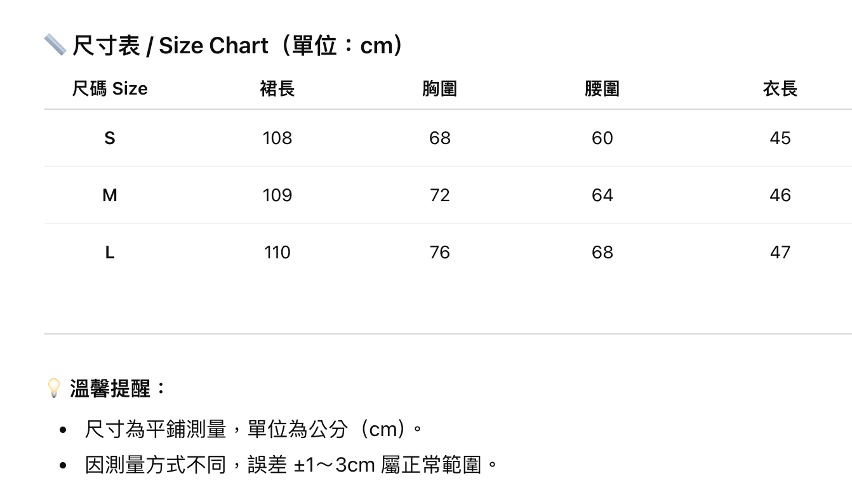Select the 裙長 column header

click(x=277, y=89)
